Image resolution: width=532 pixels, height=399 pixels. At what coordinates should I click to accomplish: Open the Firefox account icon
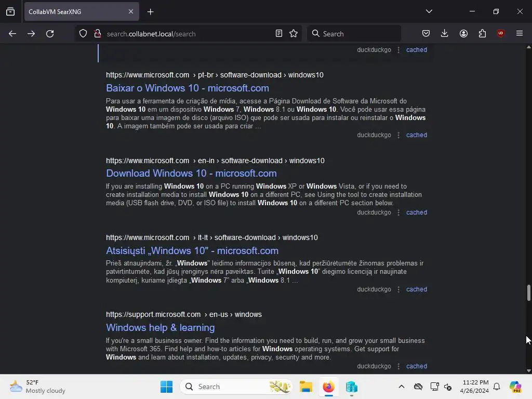[x=463, y=34]
